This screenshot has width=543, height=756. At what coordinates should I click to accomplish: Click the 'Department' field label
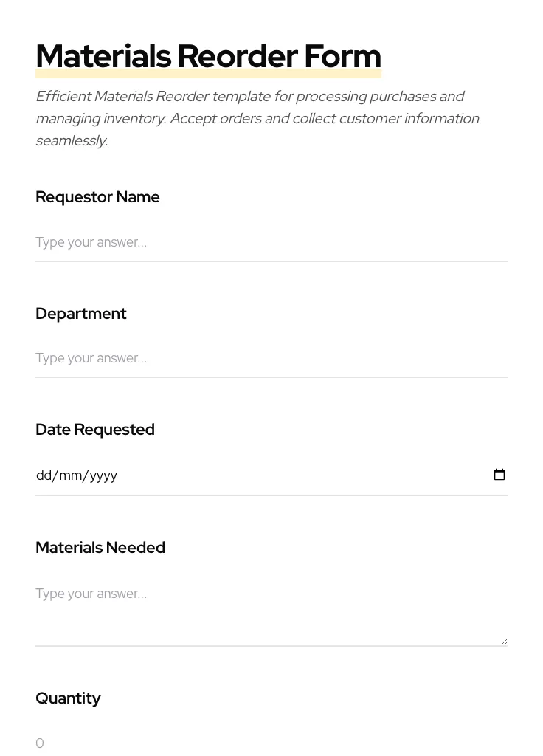coord(81,314)
